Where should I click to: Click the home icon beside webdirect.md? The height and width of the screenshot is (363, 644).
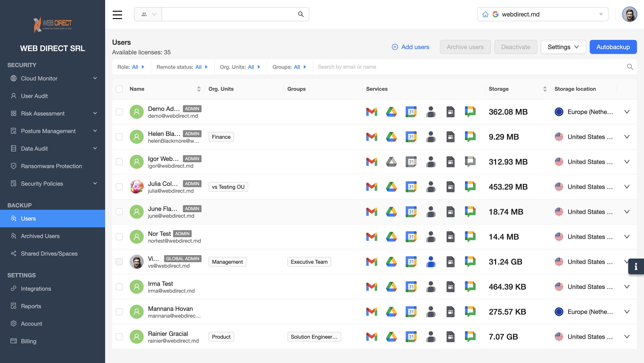[485, 14]
